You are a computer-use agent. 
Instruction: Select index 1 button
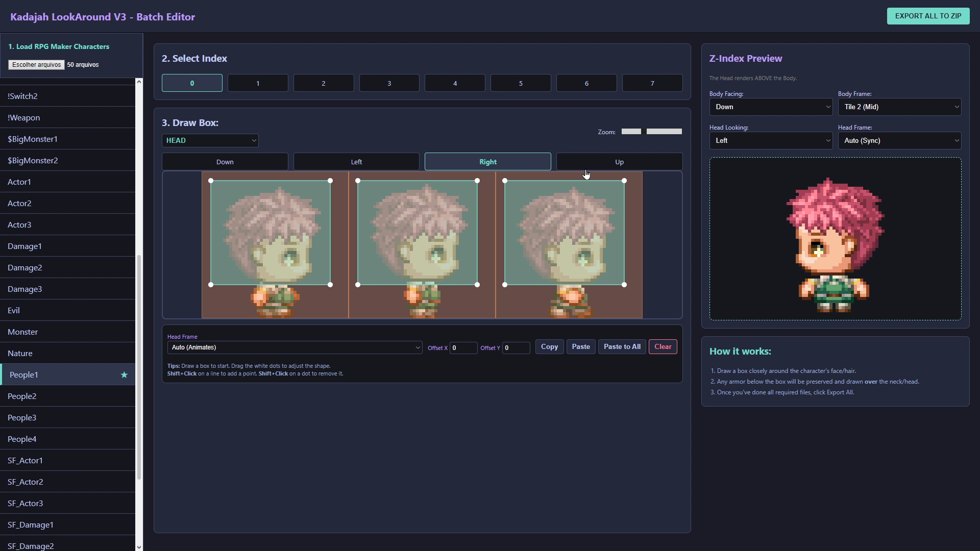pyautogui.click(x=258, y=83)
